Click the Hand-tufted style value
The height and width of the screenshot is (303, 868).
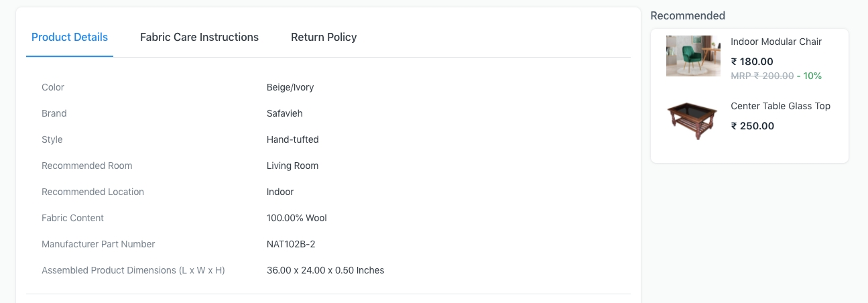[x=292, y=139]
